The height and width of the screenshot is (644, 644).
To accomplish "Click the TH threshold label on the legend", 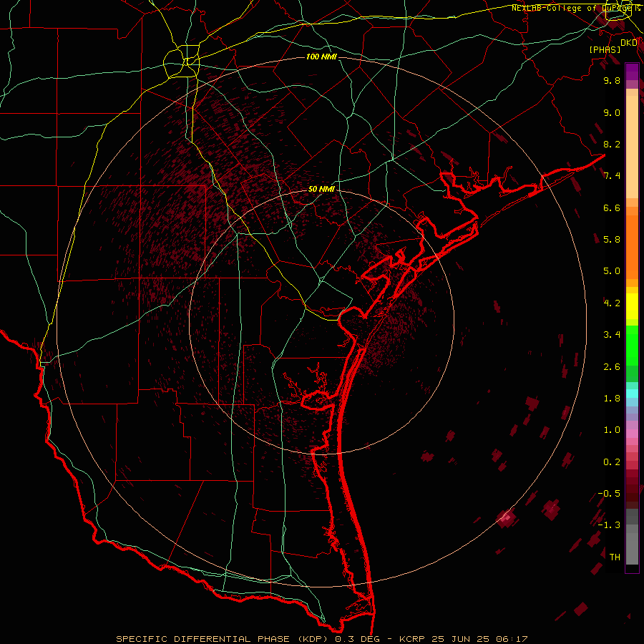I will pyautogui.click(x=615, y=557).
